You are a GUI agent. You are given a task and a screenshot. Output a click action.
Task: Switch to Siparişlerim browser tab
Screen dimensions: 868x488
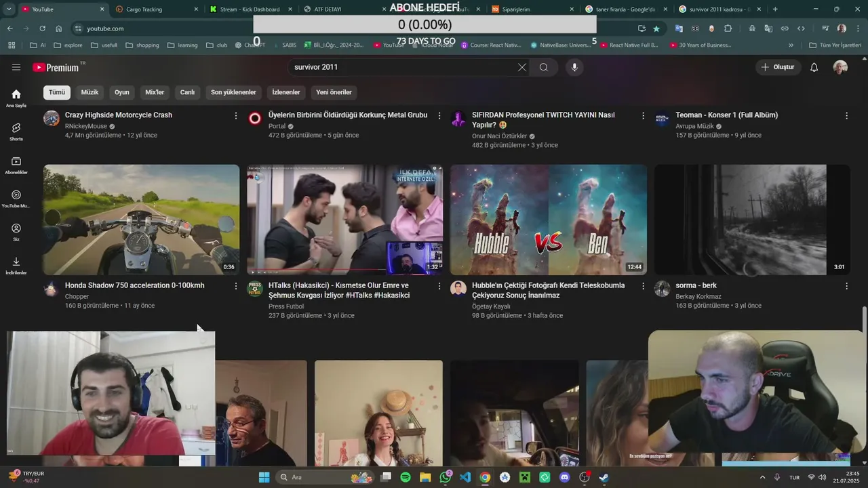coord(532,9)
